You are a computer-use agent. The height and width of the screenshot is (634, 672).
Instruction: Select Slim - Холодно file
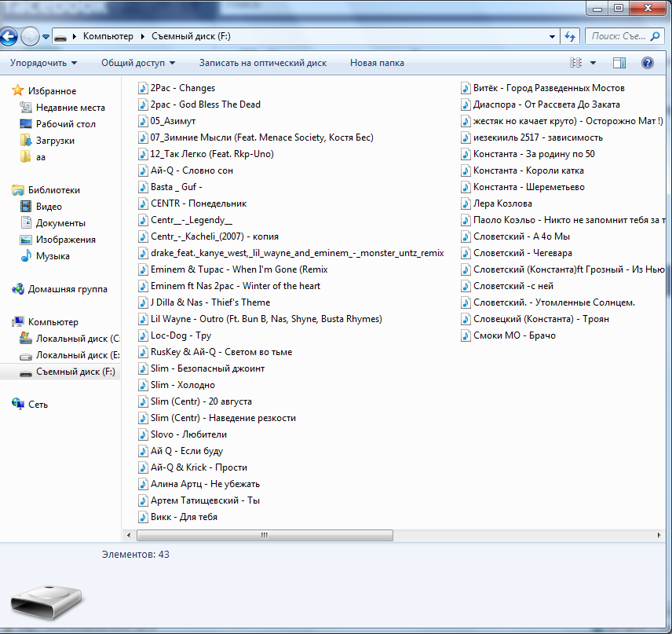(183, 385)
